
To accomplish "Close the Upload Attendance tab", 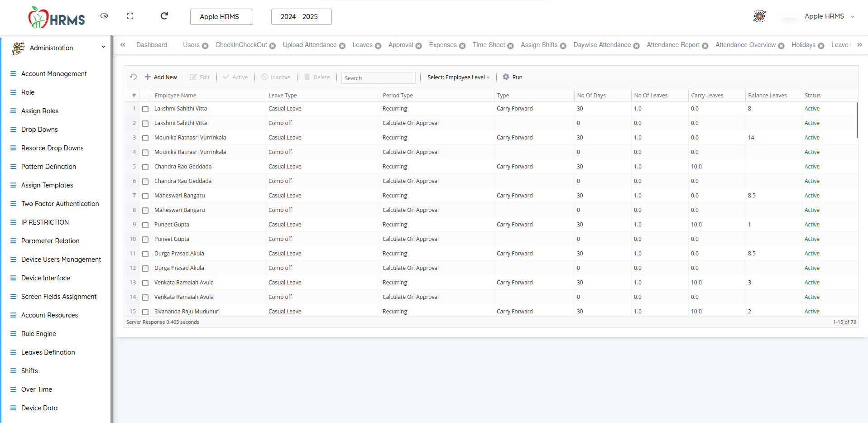I will [342, 46].
